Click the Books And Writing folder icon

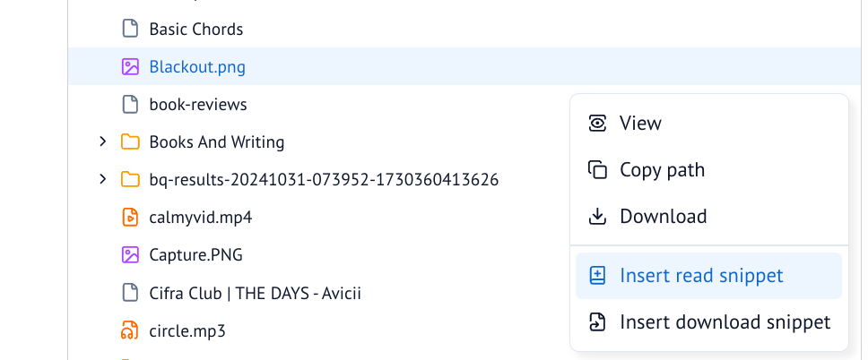click(x=129, y=142)
